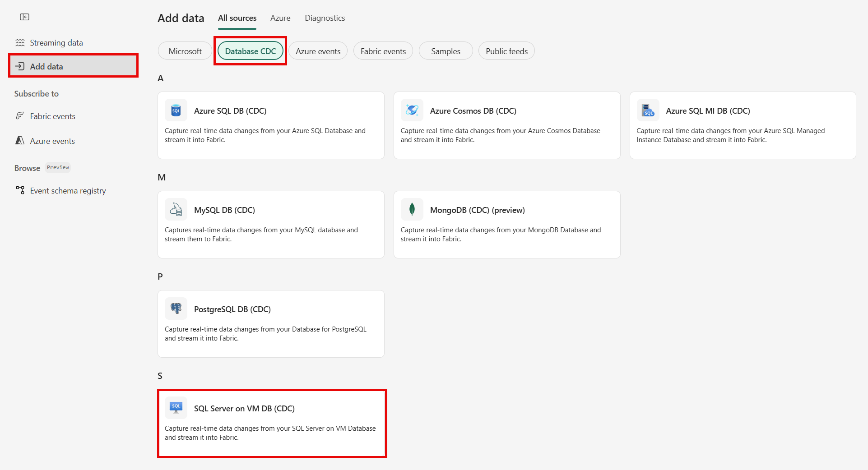The image size is (868, 470).
Task: Click the Azure SQL DB icon
Action: pyautogui.click(x=176, y=111)
